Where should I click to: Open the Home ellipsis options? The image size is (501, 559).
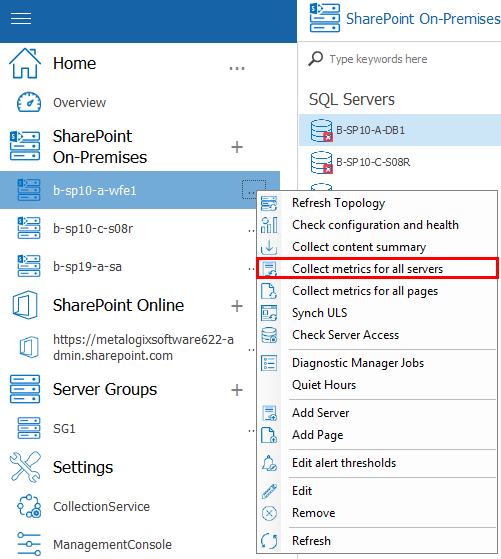point(237,68)
